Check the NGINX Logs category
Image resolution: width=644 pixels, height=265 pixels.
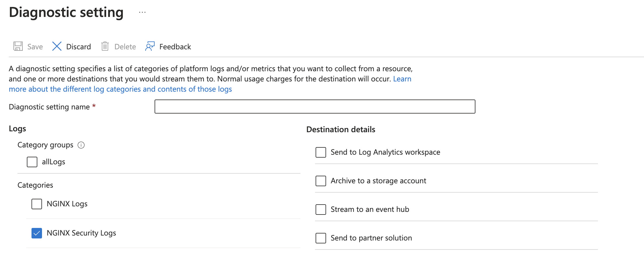click(x=36, y=204)
